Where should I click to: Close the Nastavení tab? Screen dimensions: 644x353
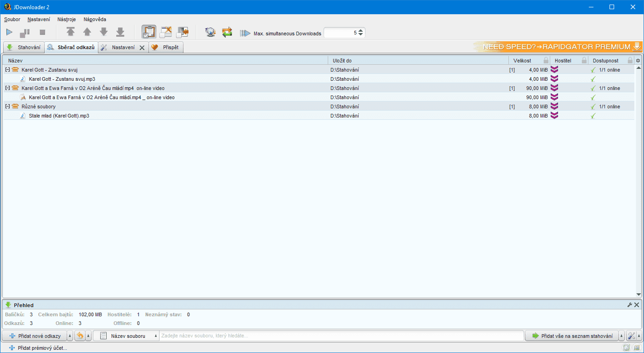142,48
